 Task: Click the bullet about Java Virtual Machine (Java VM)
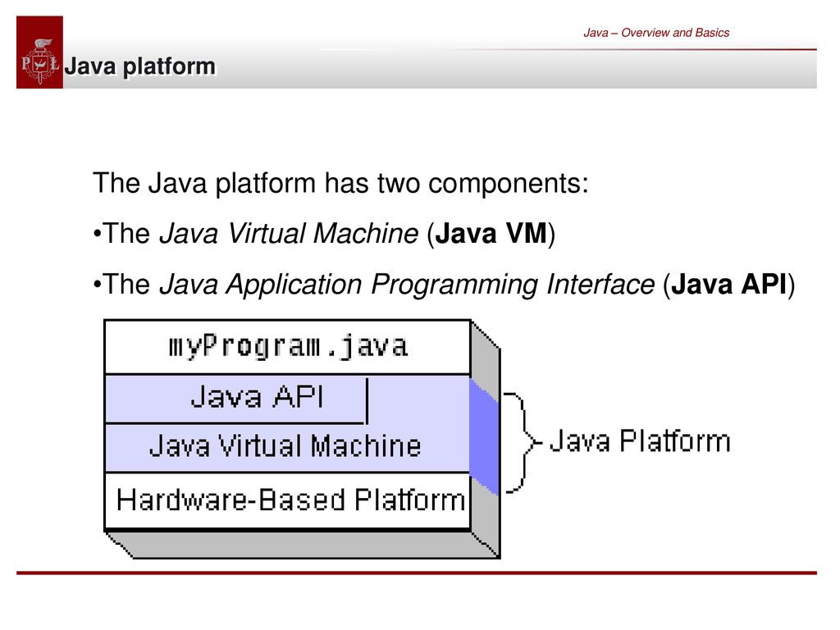[324, 234]
